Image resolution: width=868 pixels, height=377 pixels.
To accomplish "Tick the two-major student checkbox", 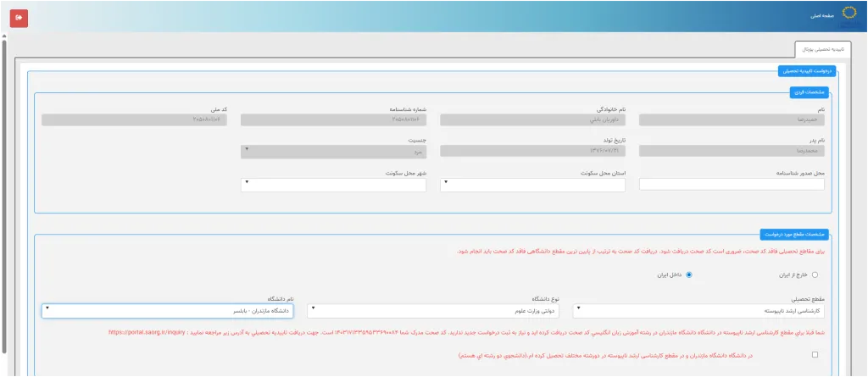I will [815, 356].
